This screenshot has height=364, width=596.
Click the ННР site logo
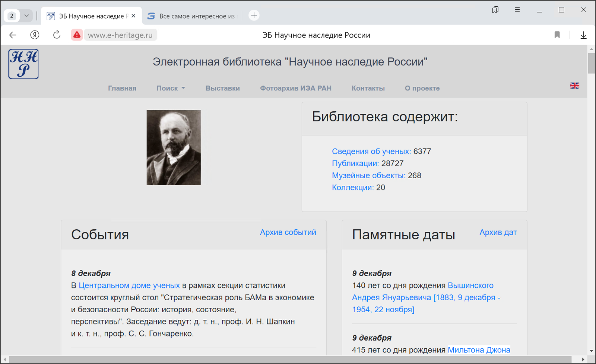click(23, 64)
